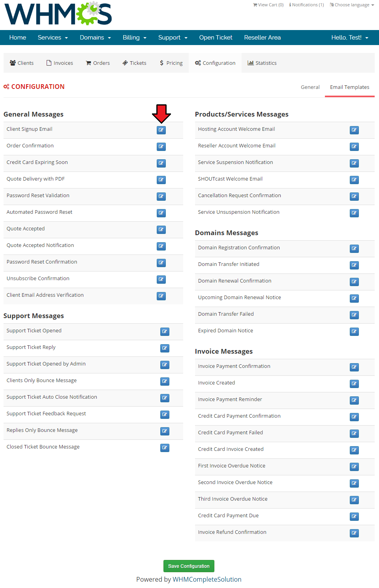Edit Invoice Created email template

(354, 384)
